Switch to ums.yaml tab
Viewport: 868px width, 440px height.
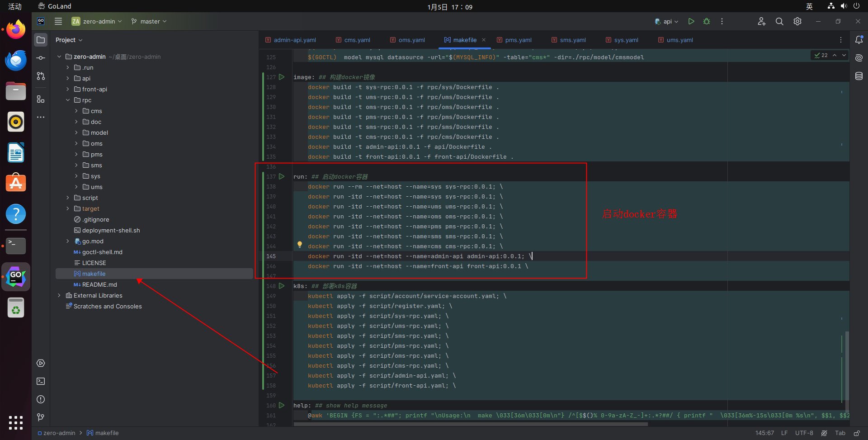coord(675,40)
